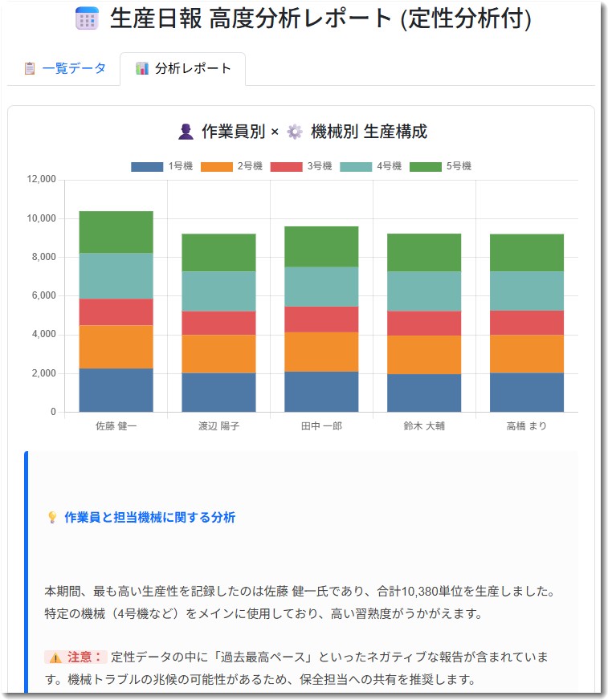Click the 作業員と担当機械に関する分析 heading
Image resolution: width=608 pixels, height=700 pixels.
(x=149, y=517)
